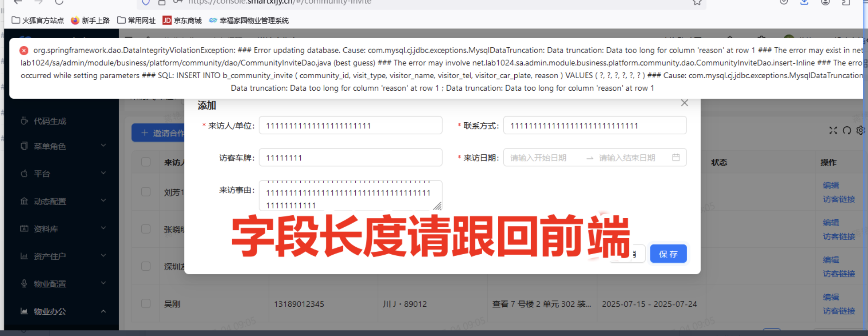Click the icon beside 资料库 in sidebar
868x336 pixels.
pos(24,229)
